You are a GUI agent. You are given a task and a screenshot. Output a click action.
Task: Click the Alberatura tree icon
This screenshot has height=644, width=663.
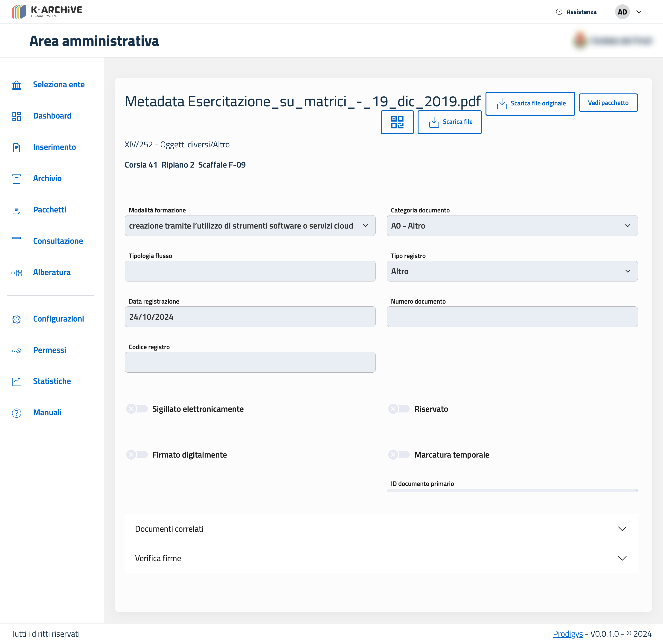(x=17, y=273)
